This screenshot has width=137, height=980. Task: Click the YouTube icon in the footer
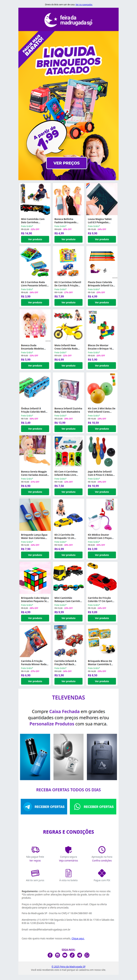point(65,955)
